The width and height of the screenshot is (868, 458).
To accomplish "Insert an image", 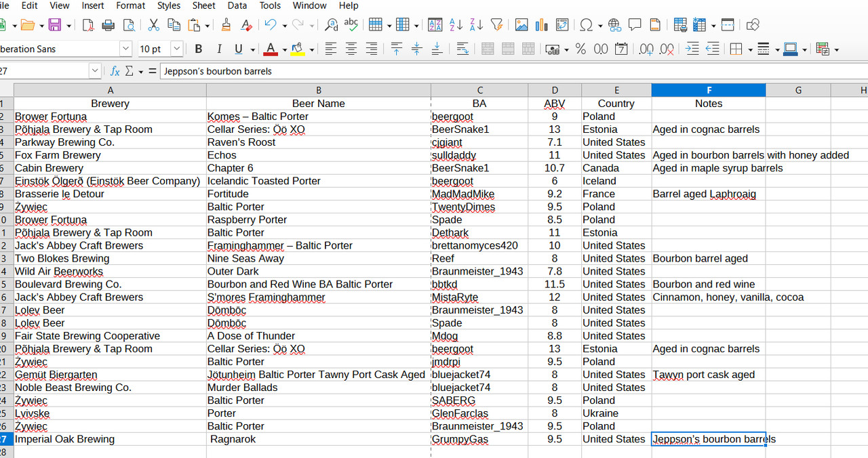I will (x=521, y=25).
